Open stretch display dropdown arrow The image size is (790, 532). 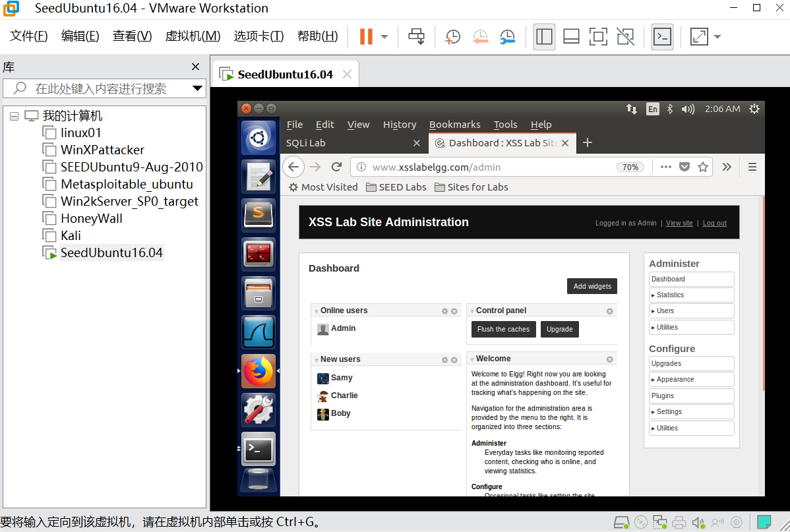click(717, 36)
